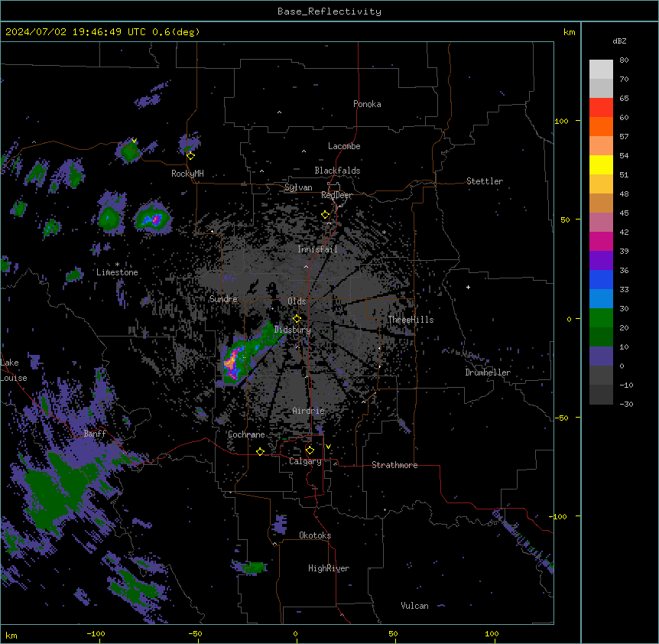Click the Calgary city label
The width and height of the screenshot is (659, 644).
(x=306, y=461)
